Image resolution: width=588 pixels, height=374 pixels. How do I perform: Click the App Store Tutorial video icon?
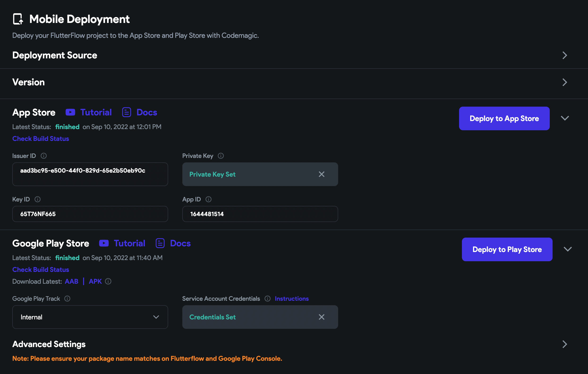[70, 112]
